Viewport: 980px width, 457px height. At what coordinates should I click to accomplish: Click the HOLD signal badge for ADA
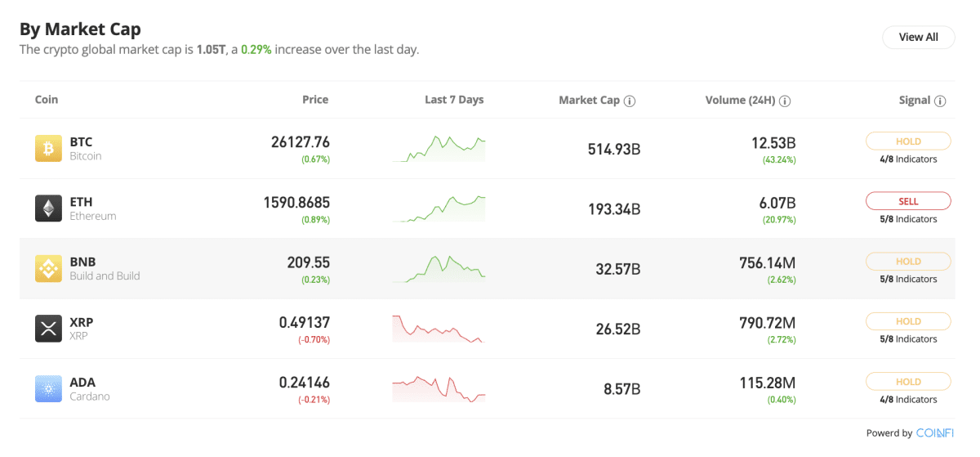[908, 382]
